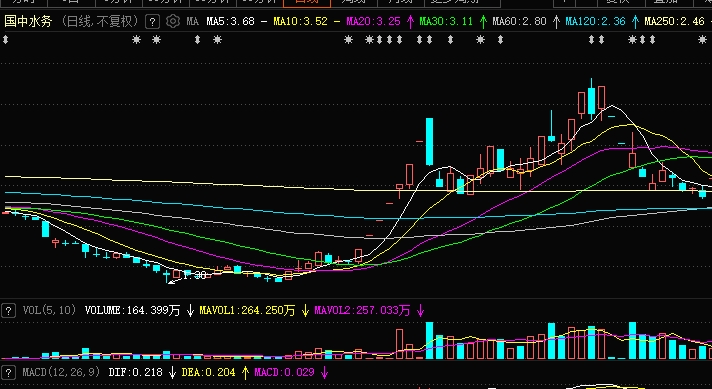
Task: Select the DIF:0.218 value
Action: tap(135, 373)
